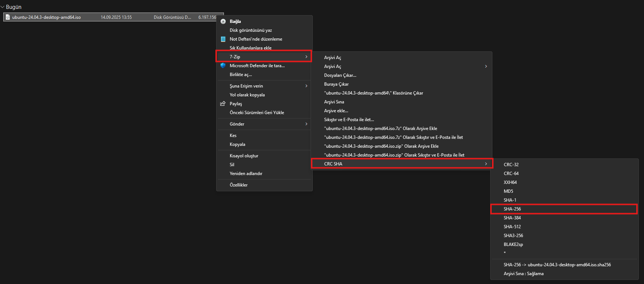
Task: Extract to the "ubuntu-24.04.3-desktop-amd64\" Klasörüne Çıkar entry
Action: coord(402,93)
